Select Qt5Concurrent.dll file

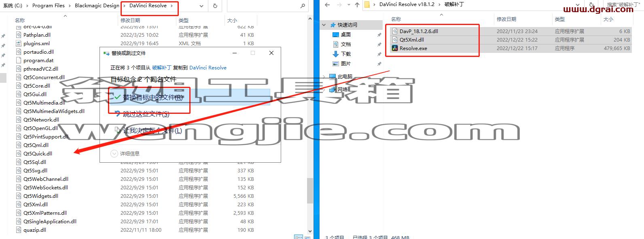pyautogui.click(x=44, y=77)
